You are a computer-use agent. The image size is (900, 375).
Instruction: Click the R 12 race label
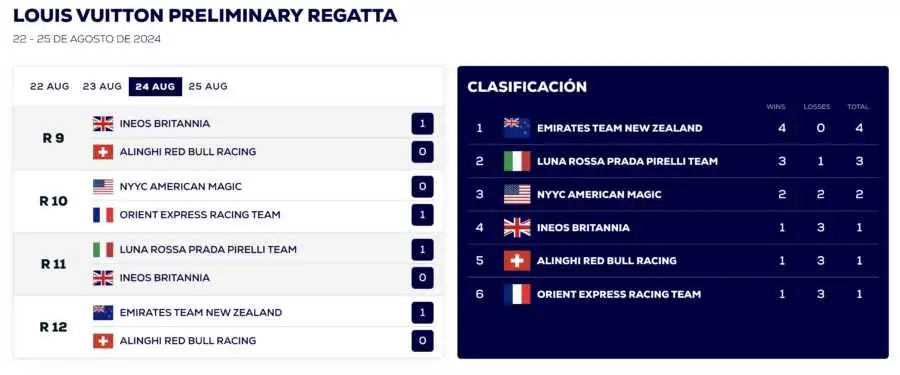click(x=53, y=327)
